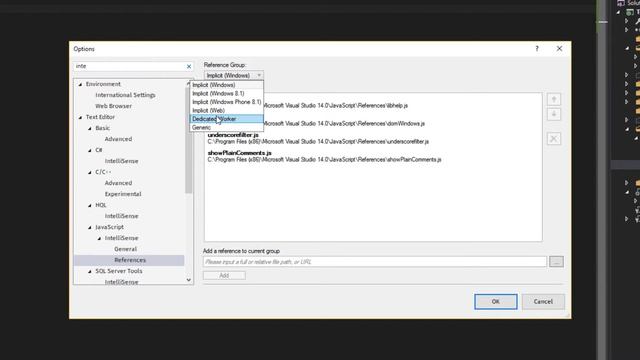Select Advanced under Basic

point(118,139)
